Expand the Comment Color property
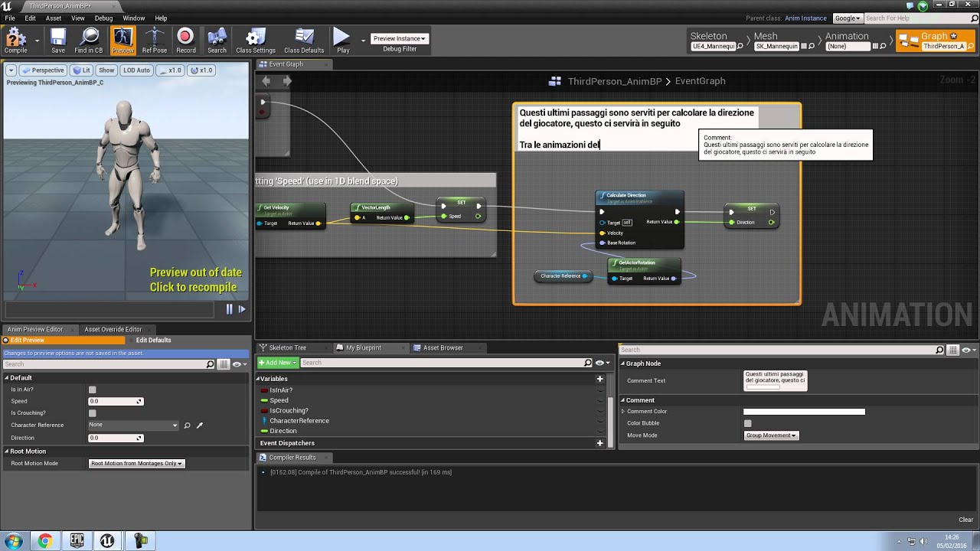 pyautogui.click(x=623, y=412)
